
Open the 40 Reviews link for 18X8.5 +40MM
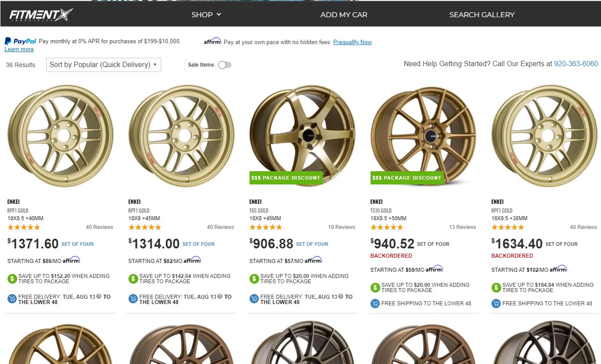click(99, 227)
